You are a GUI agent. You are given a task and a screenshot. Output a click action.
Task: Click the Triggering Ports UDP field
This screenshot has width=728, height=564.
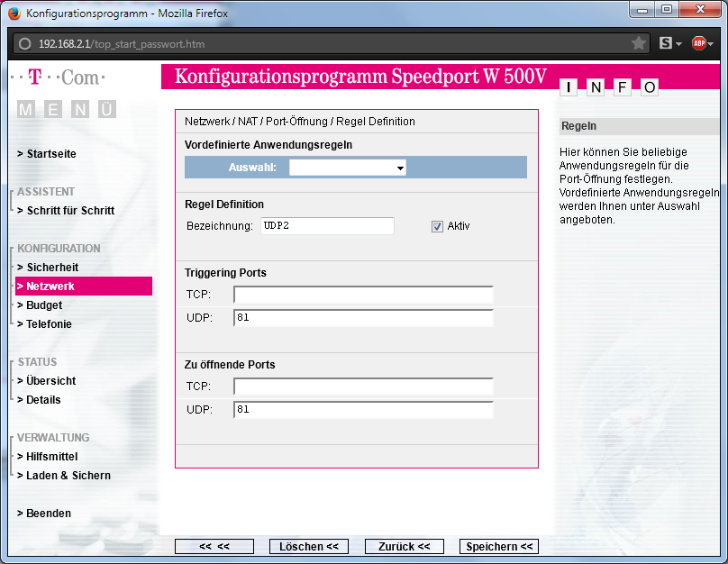(363, 318)
